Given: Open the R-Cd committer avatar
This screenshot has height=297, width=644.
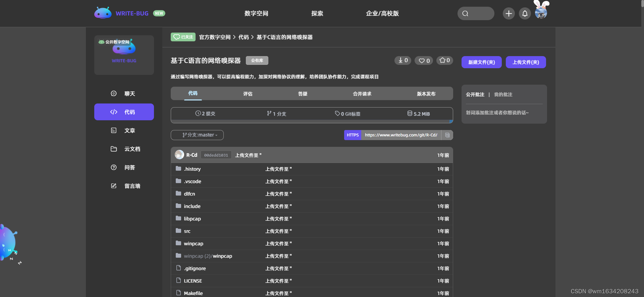Looking at the screenshot, I should click(179, 155).
